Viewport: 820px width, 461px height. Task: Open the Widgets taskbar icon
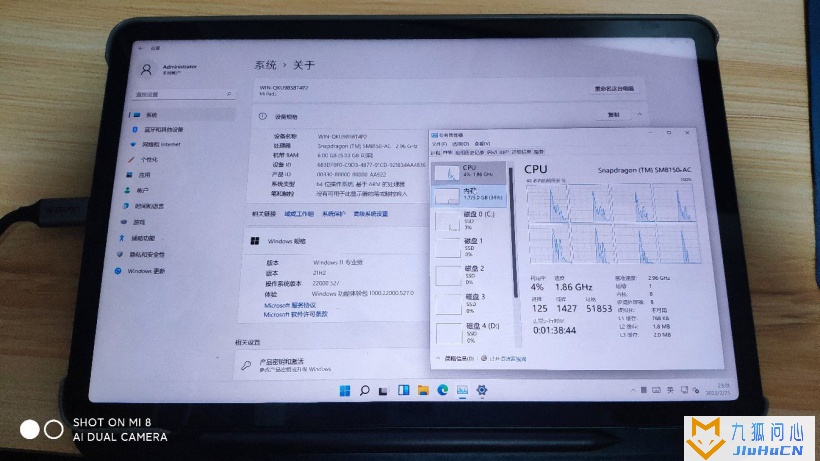click(403, 390)
